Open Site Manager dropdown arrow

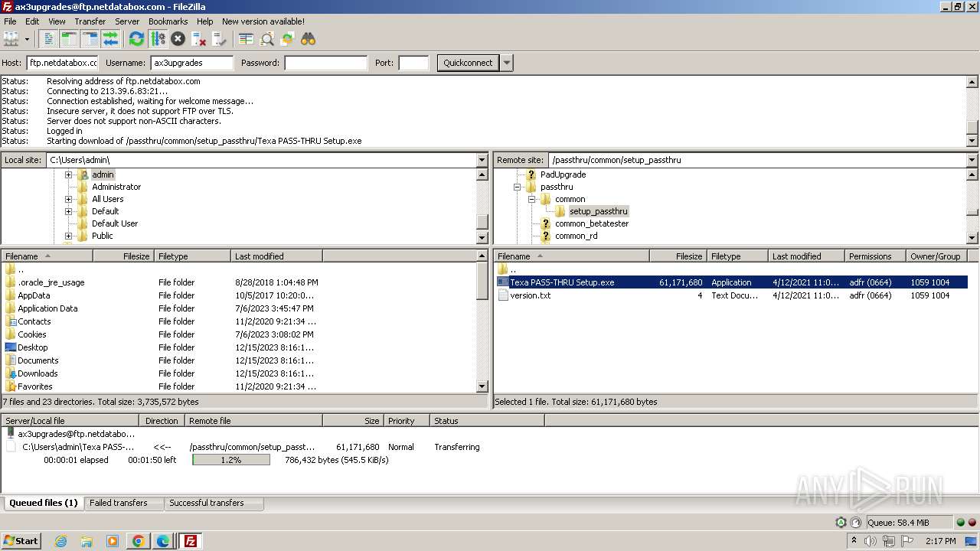[x=27, y=39]
